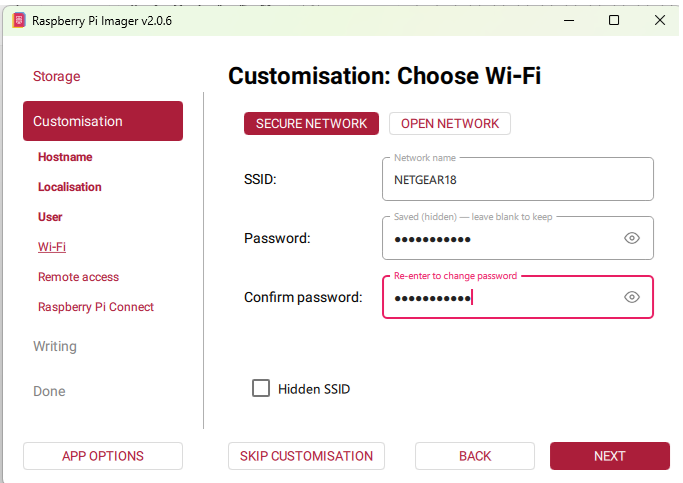
Task: Navigate to the User settings page
Action: 50,217
